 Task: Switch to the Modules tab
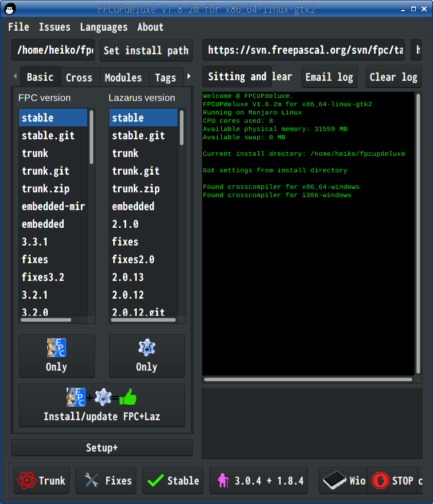[x=123, y=77]
